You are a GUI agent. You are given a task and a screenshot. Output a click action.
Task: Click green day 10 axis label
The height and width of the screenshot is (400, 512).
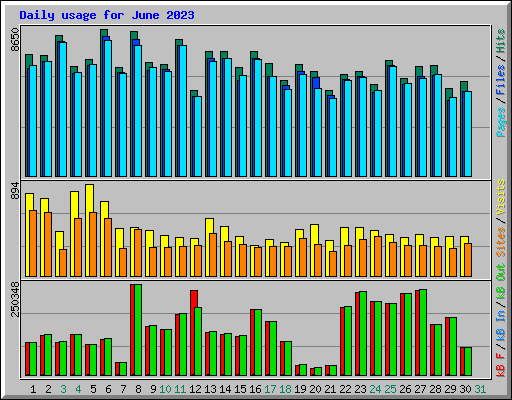click(x=165, y=389)
